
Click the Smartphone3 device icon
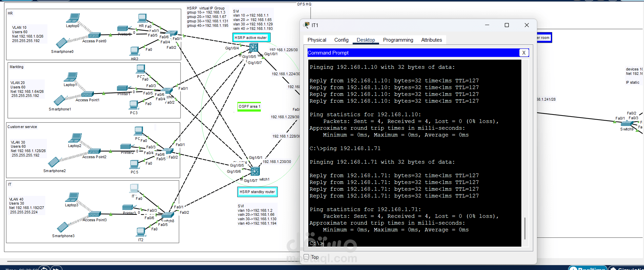point(63,227)
